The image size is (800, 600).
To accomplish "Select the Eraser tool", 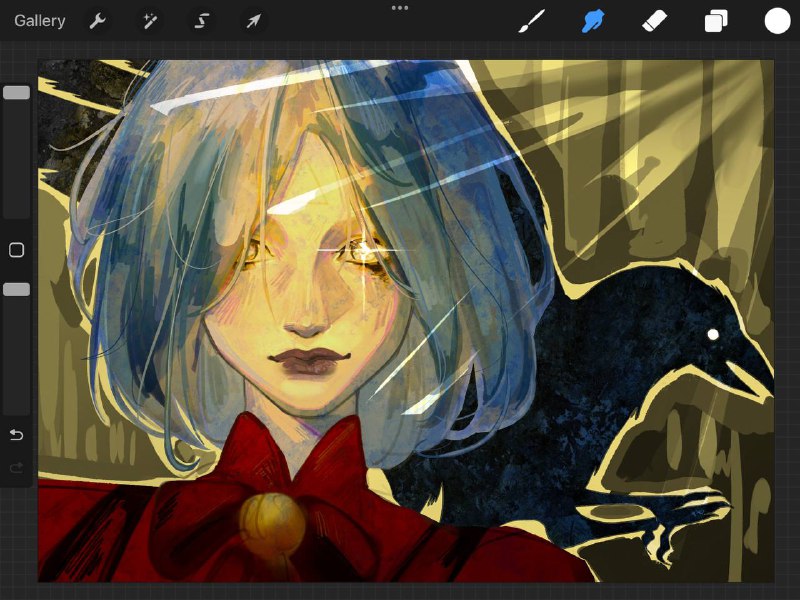I will tap(655, 21).
